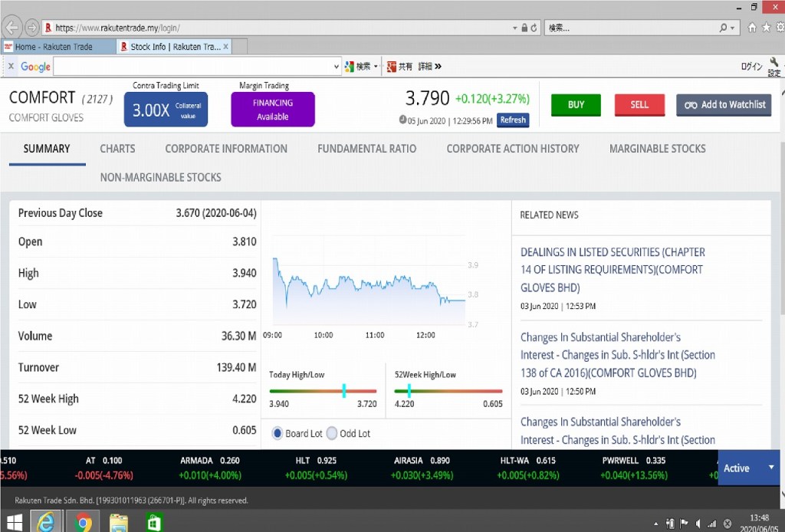Switch to the Charts tab
This screenshot has height=532, width=785.
[x=117, y=149]
